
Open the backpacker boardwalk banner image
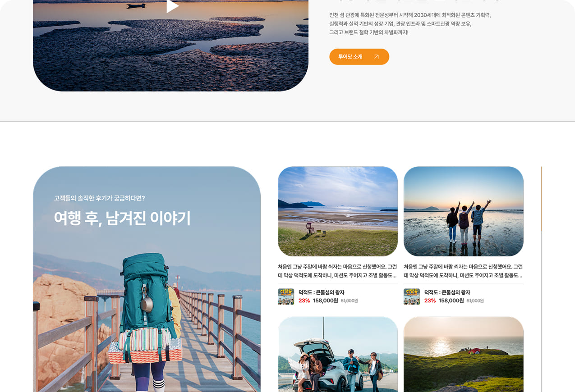point(147,315)
